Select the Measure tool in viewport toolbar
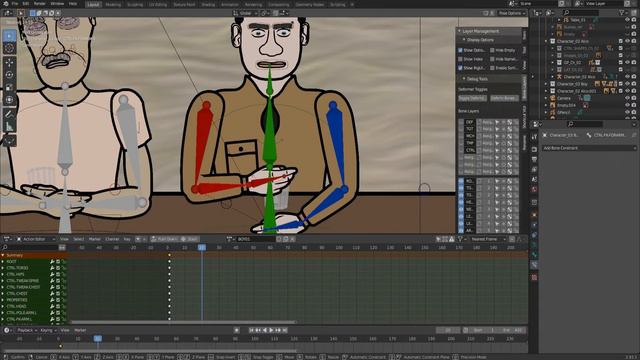Viewport: 640px width, 360px height. tap(9, 127)
